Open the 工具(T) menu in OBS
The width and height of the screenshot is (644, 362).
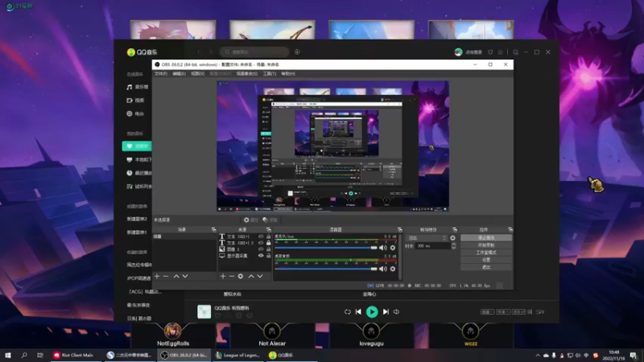pyautogui.click(x=270, y=74)
